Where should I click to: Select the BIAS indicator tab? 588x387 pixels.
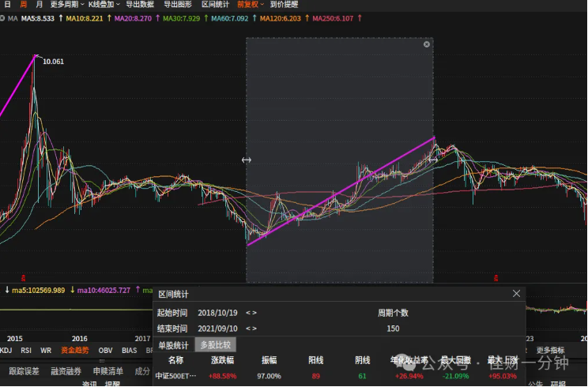(x=129, y=351)
